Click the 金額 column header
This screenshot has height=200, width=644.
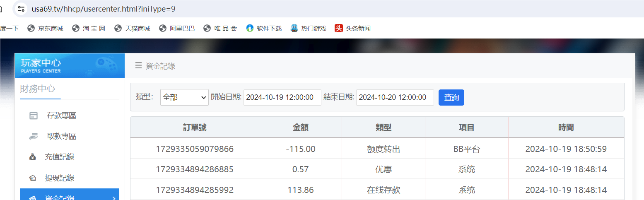pos(301,128)
